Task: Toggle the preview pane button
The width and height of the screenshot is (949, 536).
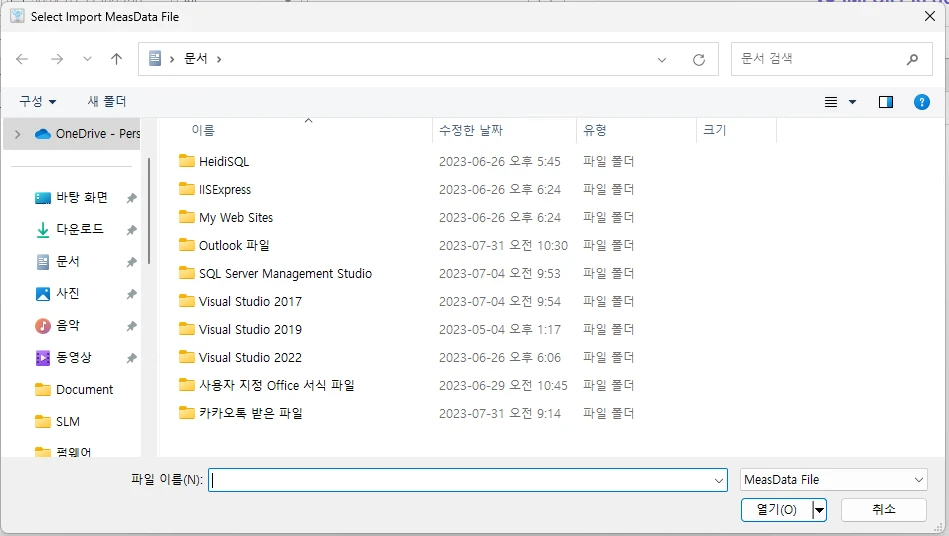Action: point(885,102)
